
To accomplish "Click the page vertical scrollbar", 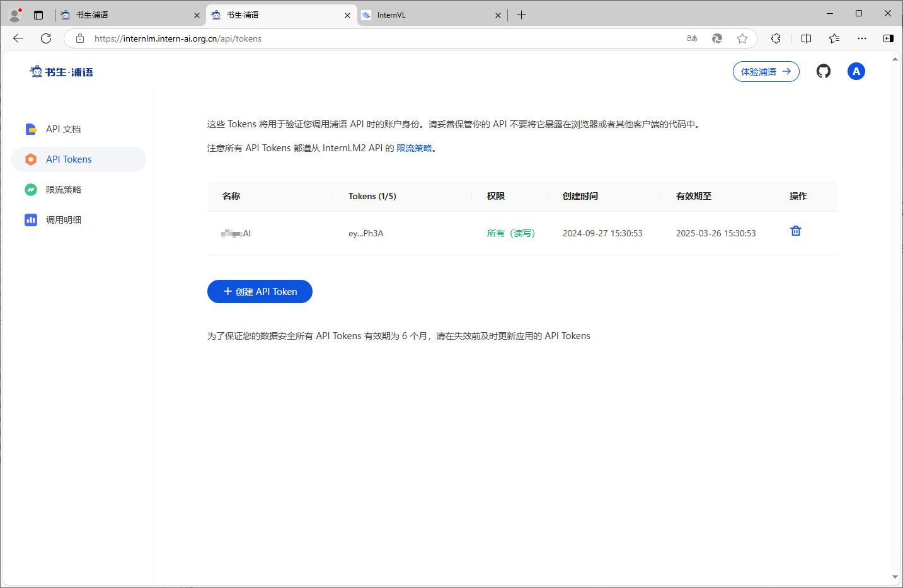I will coord(895,318).
